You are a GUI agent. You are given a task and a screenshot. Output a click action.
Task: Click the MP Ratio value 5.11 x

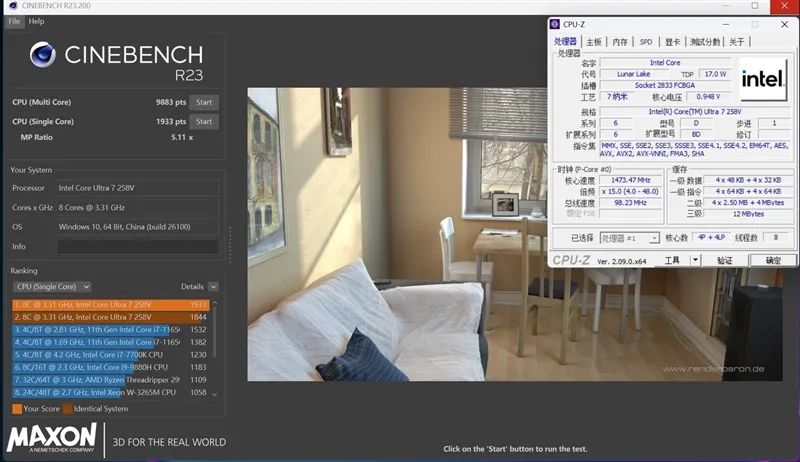pyautogui.click(x=182, y=138)
